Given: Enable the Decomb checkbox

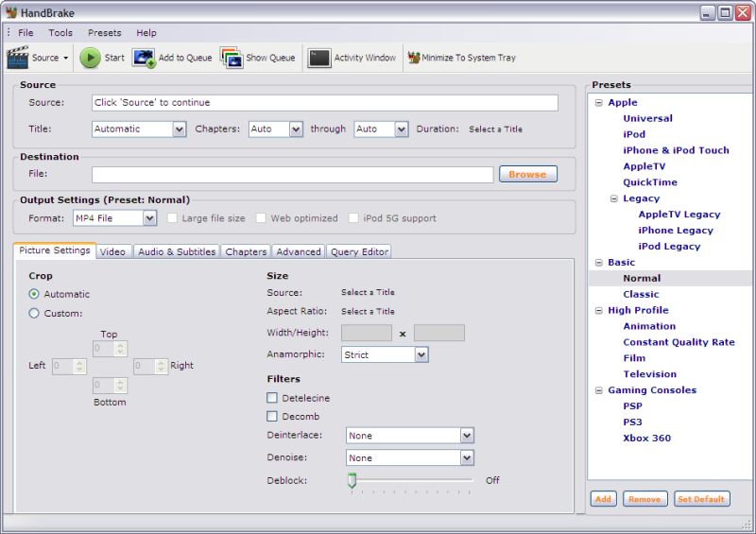Looking at the screenshot, I should pyautogui.click(x=272, y=416).
